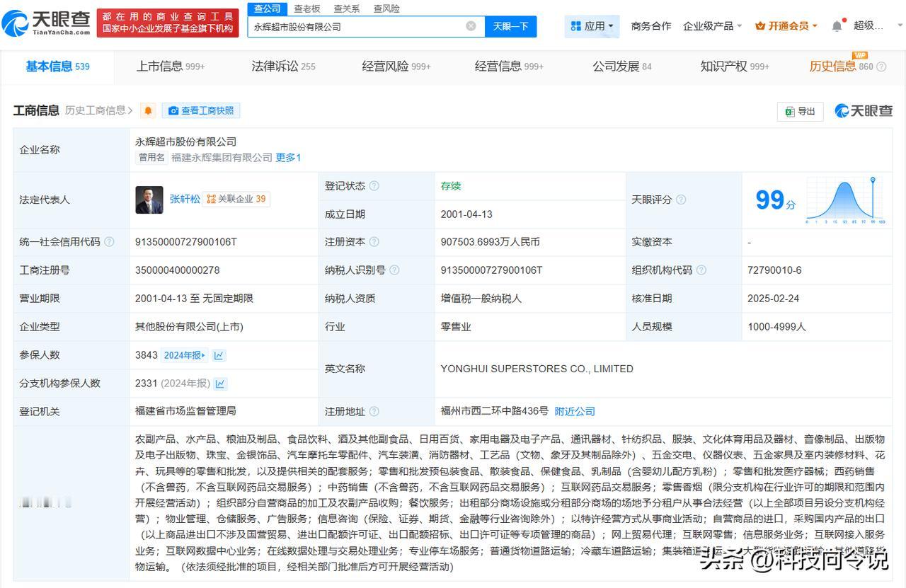Click the help icon beside 注册资本

click(374, 242)
